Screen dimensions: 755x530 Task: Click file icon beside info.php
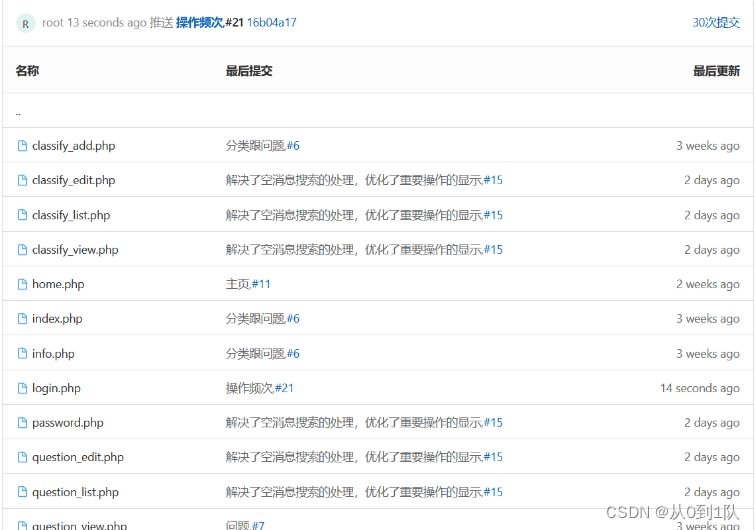pos(22,353)
